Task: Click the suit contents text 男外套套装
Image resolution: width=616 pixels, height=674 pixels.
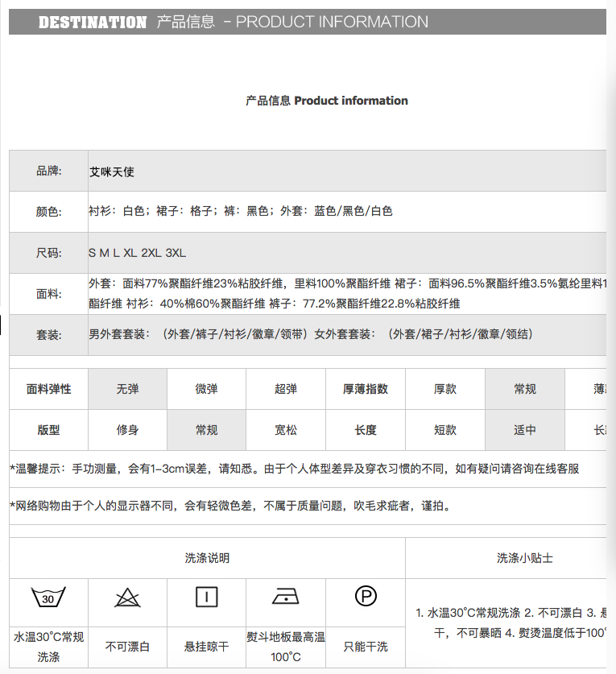Action: (x=311, y=334)
